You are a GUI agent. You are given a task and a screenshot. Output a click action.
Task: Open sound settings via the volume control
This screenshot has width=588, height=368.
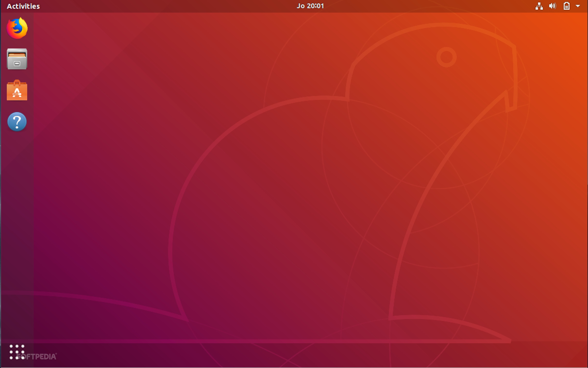[552, 6]
